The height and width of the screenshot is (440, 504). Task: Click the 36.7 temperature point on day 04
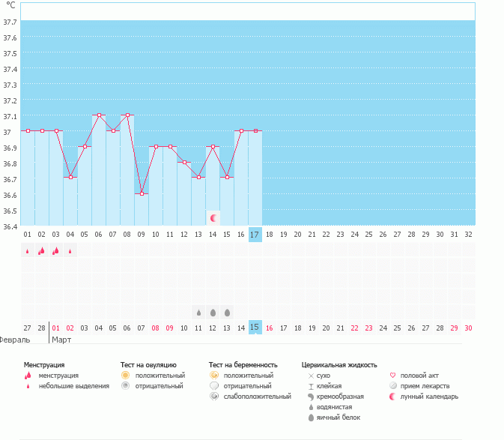pos(70,178)
